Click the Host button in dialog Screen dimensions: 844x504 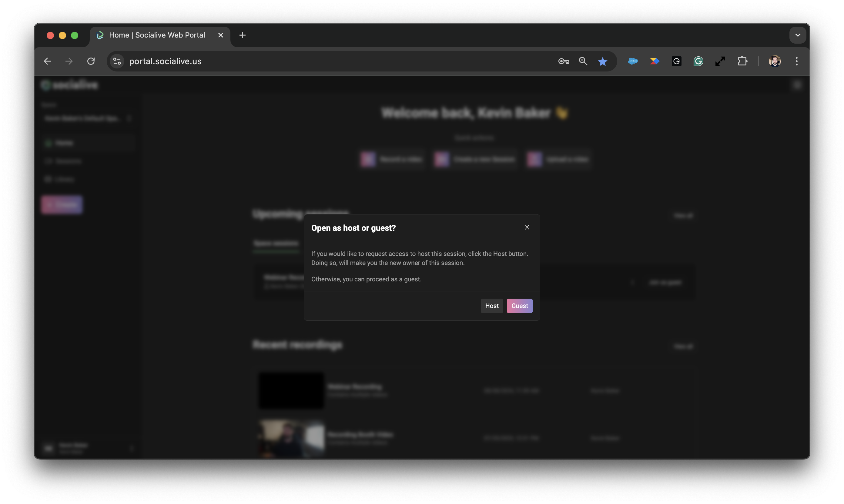pyautogui.click(x=491, y=306)
